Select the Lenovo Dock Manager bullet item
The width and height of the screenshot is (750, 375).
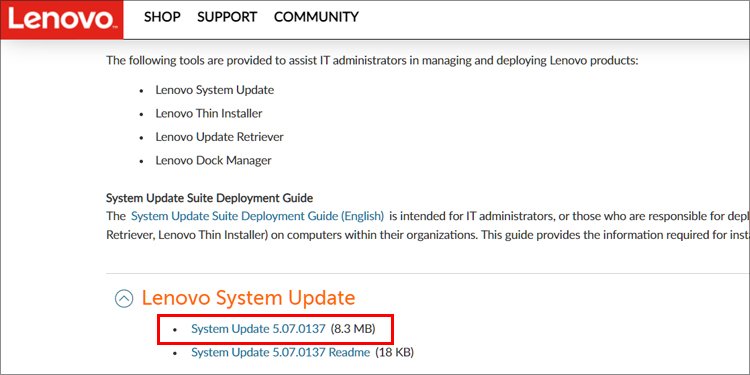coord(213,160)
